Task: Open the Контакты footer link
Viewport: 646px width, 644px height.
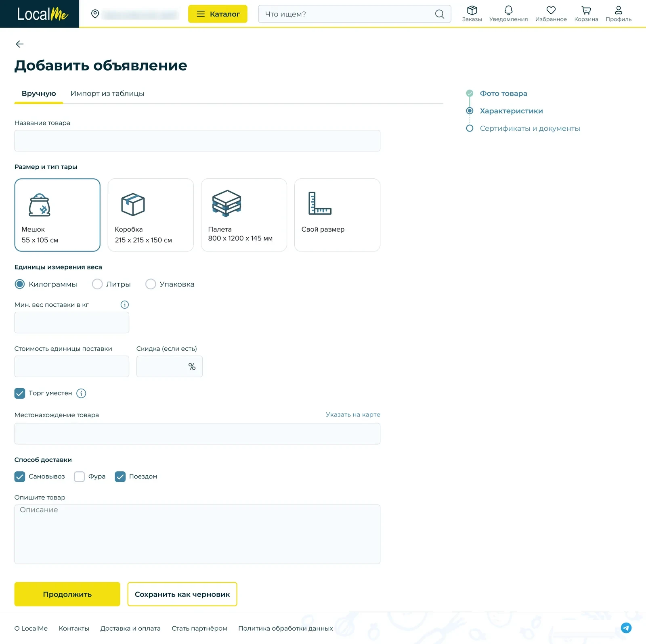Action: click(x=74, y=628)
